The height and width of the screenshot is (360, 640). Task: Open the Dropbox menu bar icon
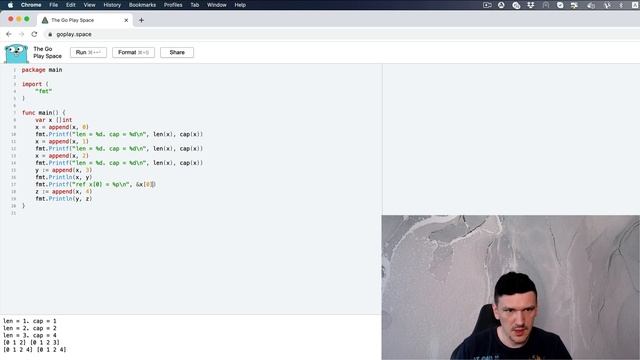pos(531,5)
